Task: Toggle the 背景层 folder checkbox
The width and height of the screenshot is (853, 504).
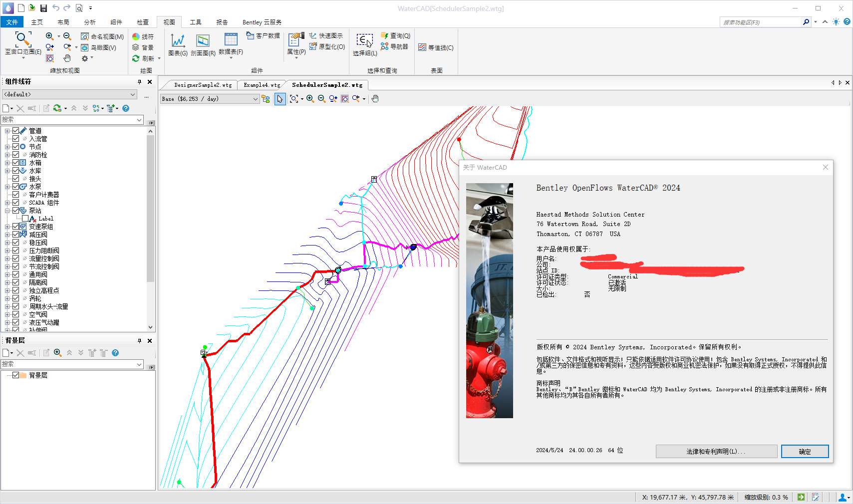Action: click(x=15, y=375)
